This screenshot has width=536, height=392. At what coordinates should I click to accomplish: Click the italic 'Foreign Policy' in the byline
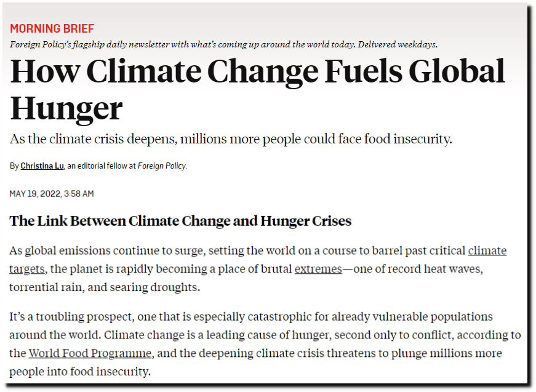pos(162,166)
